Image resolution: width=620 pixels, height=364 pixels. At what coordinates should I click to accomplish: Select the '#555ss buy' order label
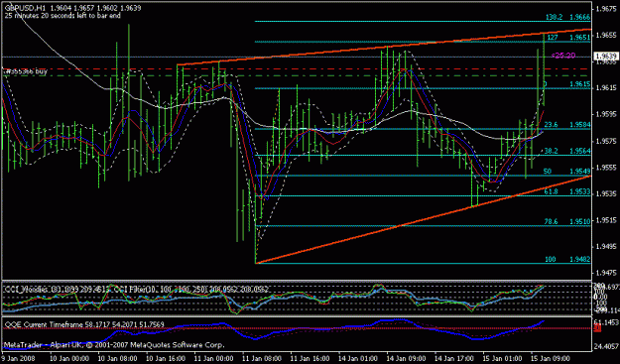pyautogui.click(x=26, y=71)
